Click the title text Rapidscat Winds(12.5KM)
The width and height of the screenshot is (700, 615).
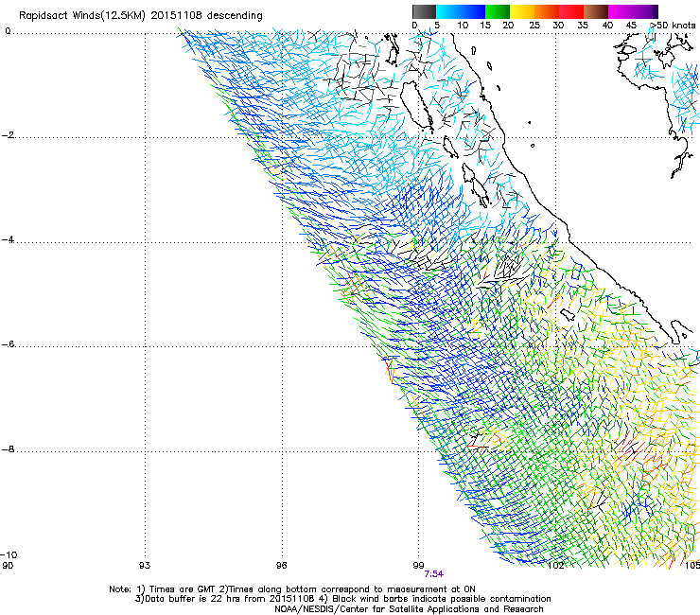(x=82, y=16)
